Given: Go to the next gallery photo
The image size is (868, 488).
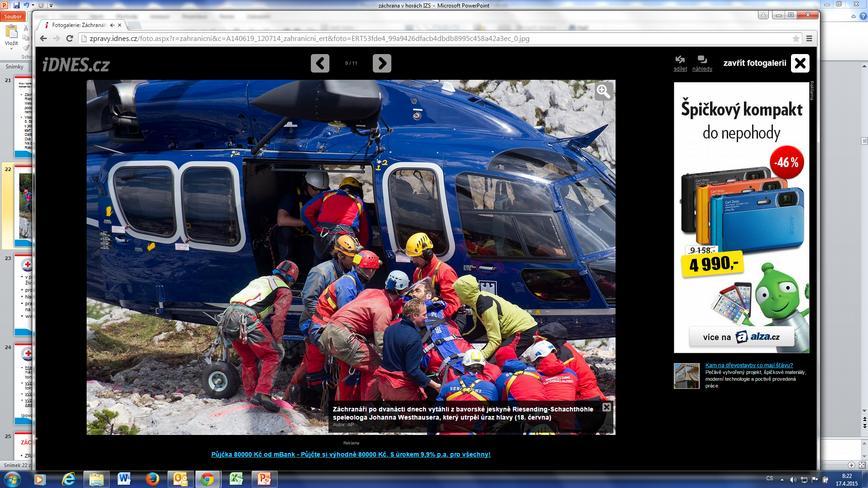Looking at the screenshot, I should 382,63.
